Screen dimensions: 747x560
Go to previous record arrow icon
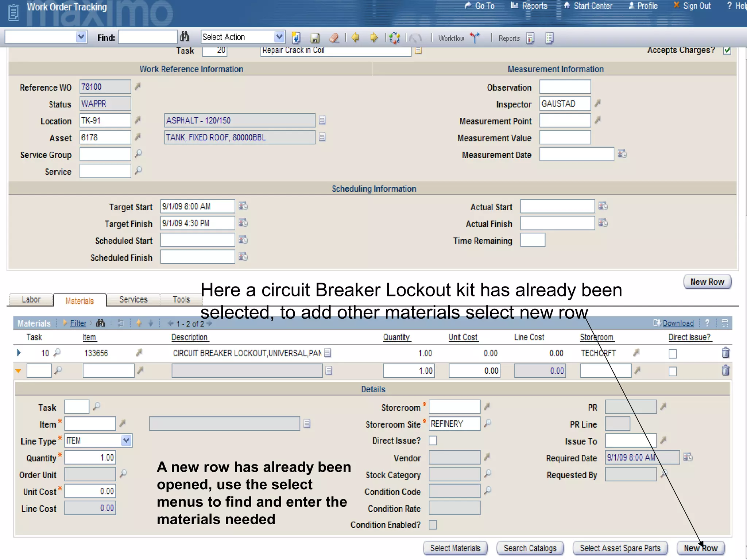[x=355, y=38]
